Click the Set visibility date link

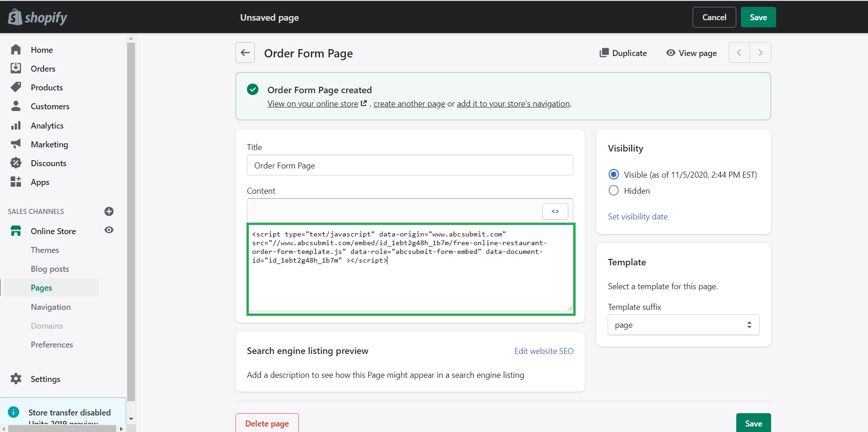click(x=638, y=216)
